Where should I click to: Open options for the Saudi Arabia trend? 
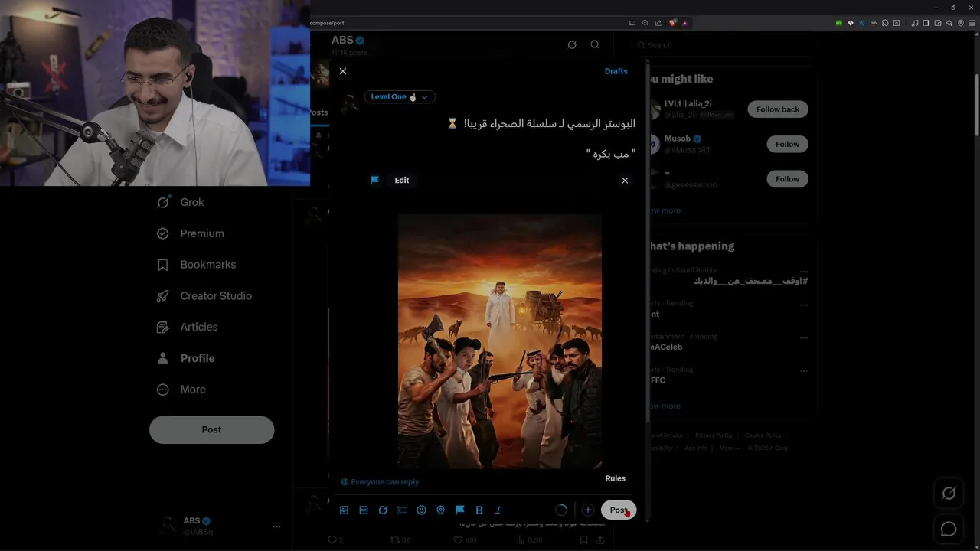click(x=804, y=272)
